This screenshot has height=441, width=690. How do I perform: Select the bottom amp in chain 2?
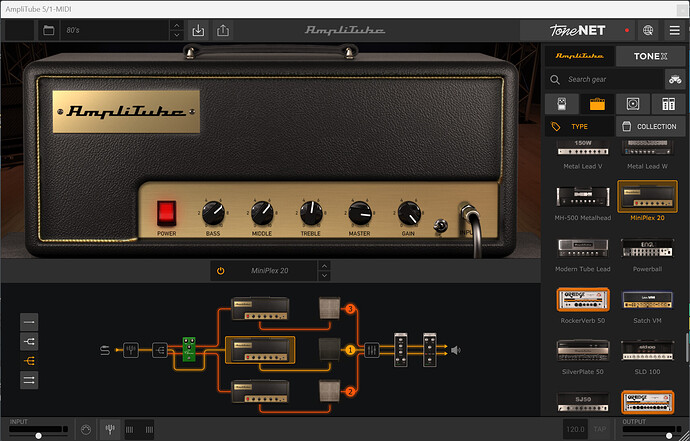pos(260,391)
